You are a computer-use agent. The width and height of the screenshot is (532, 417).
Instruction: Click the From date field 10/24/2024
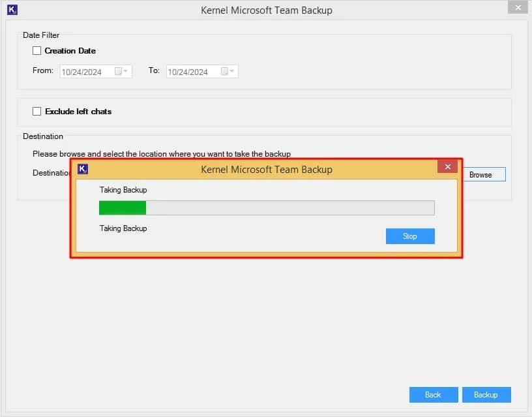(96, 71)
